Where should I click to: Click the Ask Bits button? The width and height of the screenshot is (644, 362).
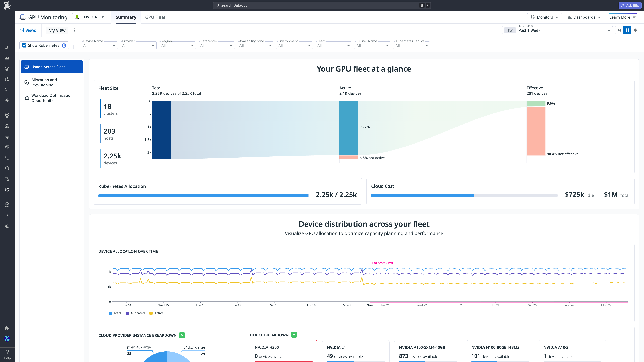coord(630,5)
